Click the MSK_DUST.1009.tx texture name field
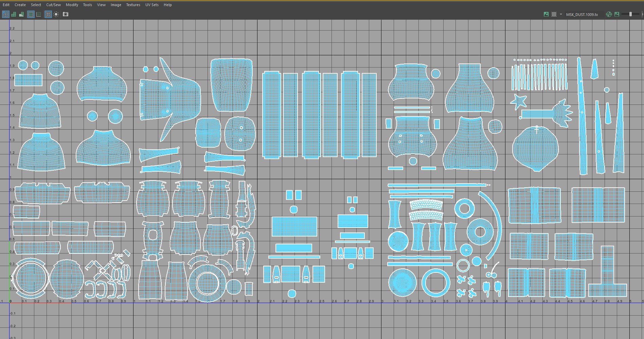This screenshot has height=339, width=644. coord(582,15)
